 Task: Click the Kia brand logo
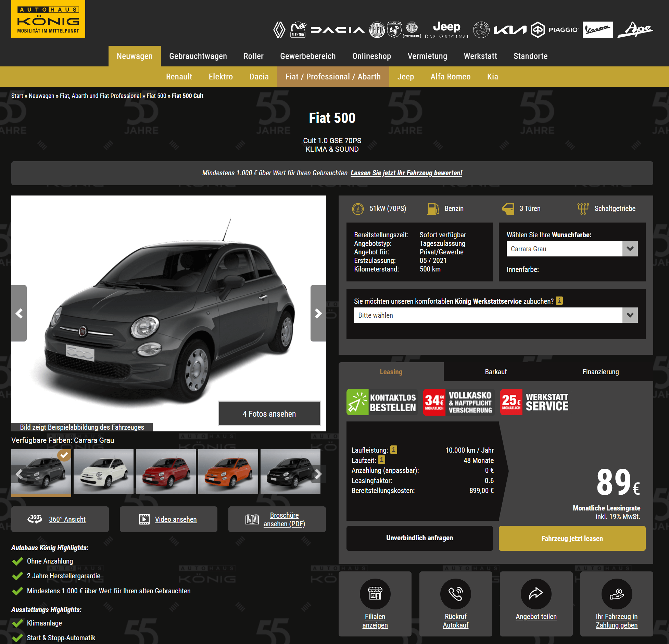[510, 30]
